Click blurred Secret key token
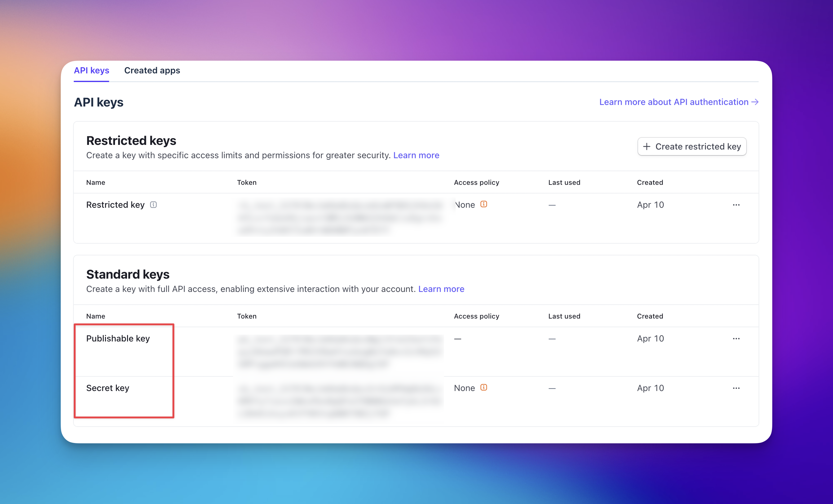This screenshot has height=504, width=833. [x=340, y=401]
